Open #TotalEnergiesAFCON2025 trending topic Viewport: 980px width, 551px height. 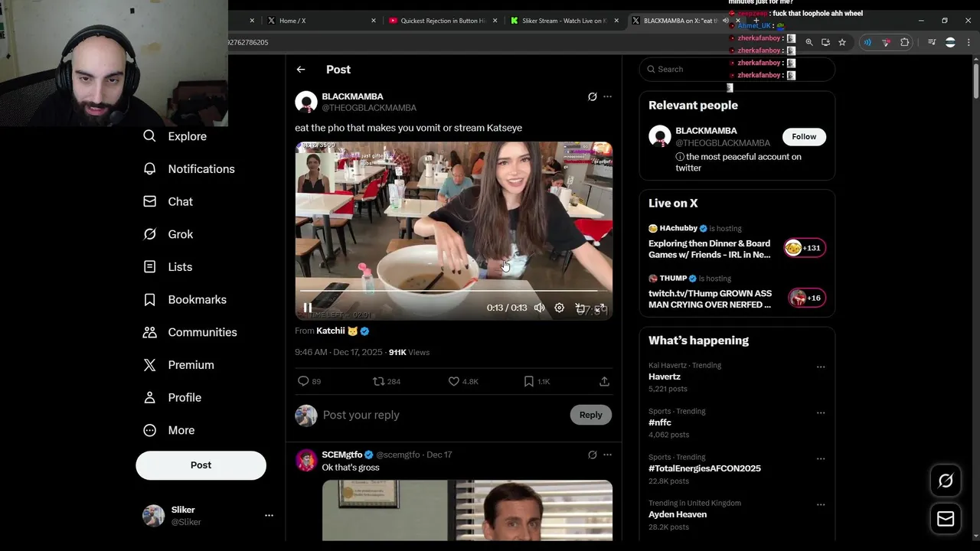point(704,468)
